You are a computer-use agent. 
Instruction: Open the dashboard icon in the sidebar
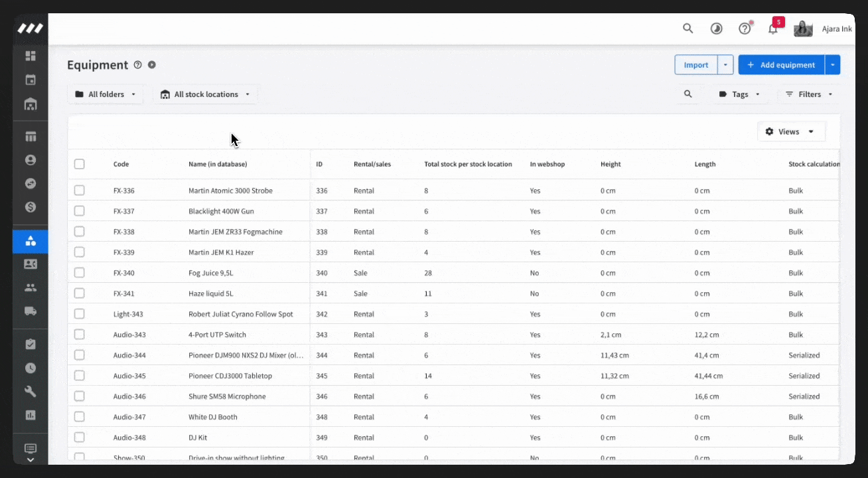coord(31,56)
